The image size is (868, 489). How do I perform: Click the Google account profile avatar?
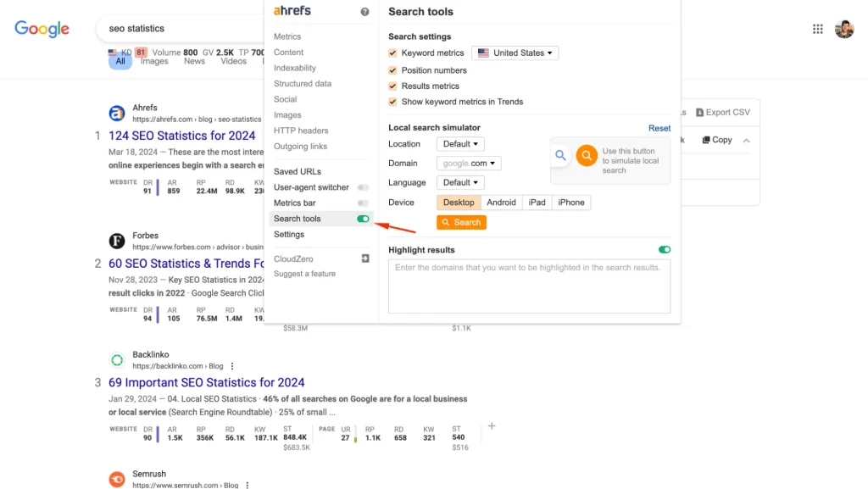pos(844,28)
